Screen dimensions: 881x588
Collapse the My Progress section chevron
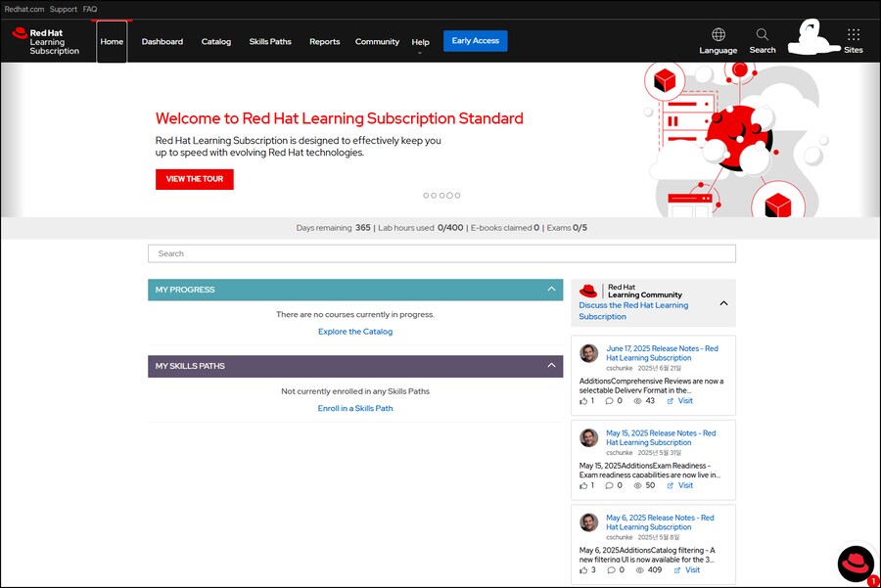[x=551, y=290]
